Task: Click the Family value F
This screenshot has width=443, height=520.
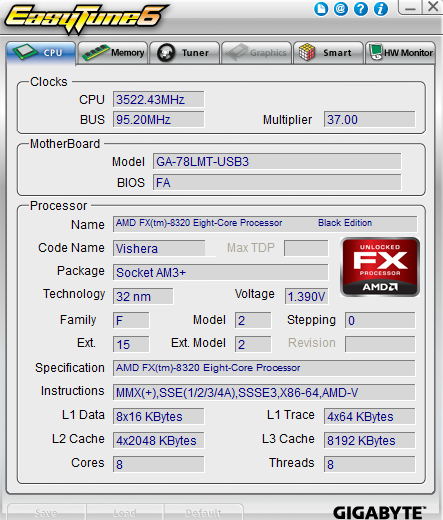Action: click(131, 320)
